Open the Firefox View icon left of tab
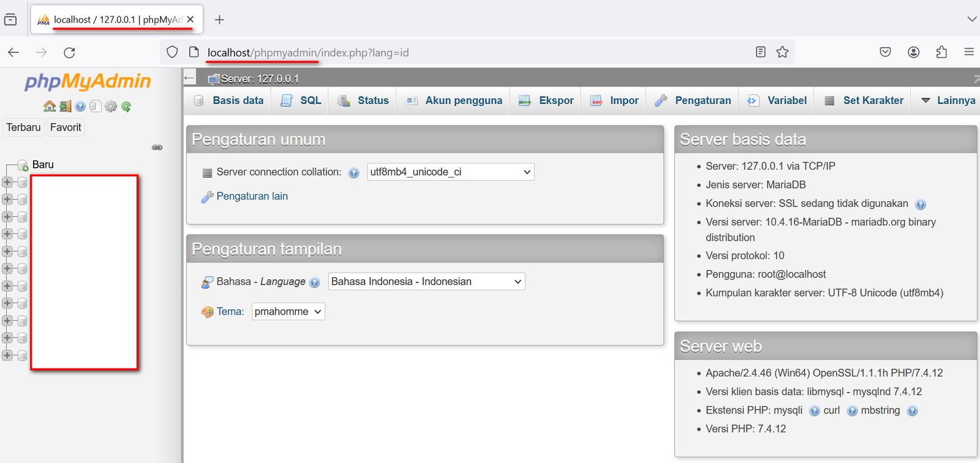Screen dimensions: 980x463 pos(10,20)
